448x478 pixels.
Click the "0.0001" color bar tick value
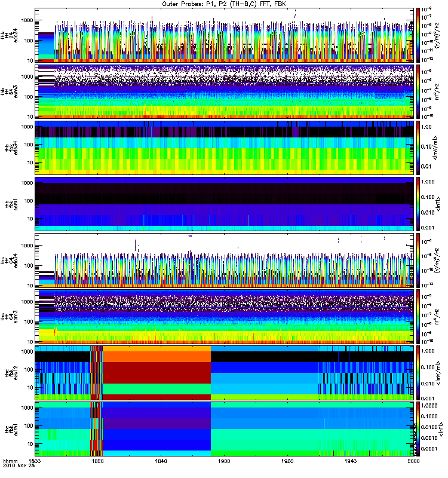(429, 449)
